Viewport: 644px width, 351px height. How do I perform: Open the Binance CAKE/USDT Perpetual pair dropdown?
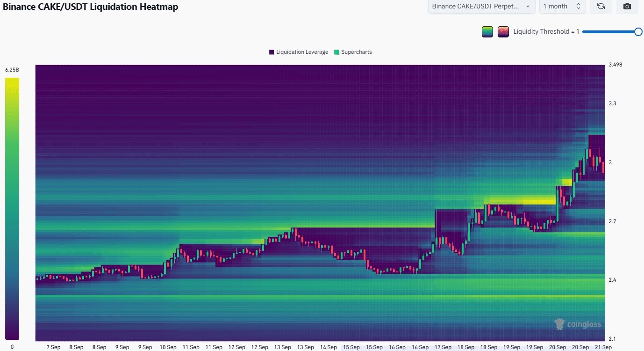481,7
